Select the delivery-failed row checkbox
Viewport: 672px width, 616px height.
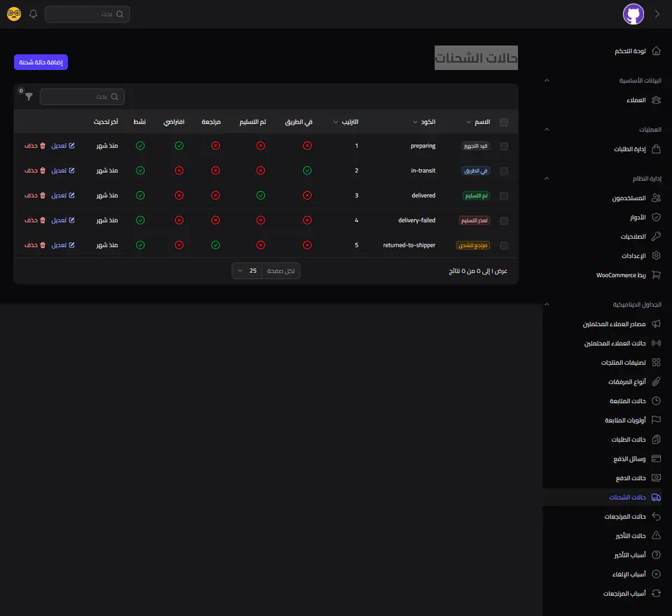504,220
